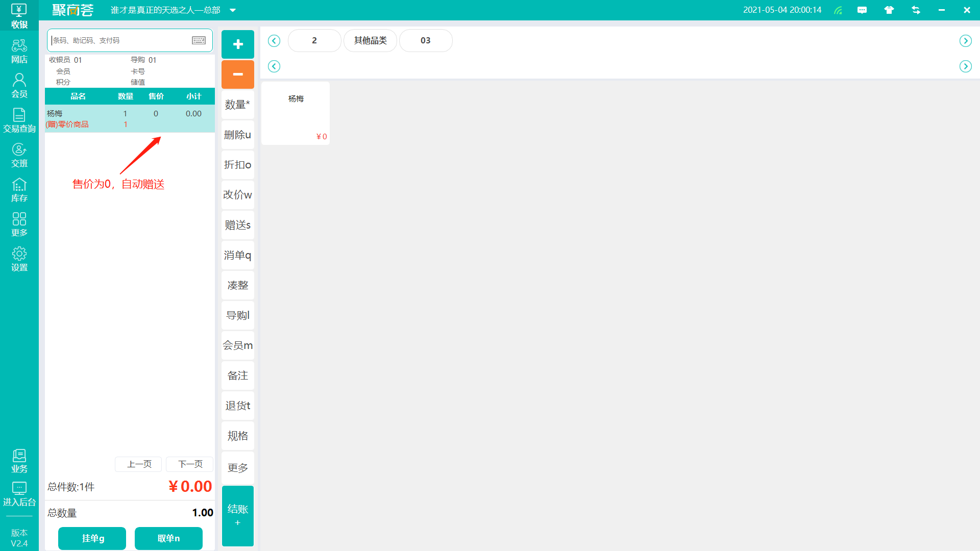Viewport: 980px width, 551px height.
Task: Select the category tab labeled 03
Action: pyautogui.click(x=426, y=40)
